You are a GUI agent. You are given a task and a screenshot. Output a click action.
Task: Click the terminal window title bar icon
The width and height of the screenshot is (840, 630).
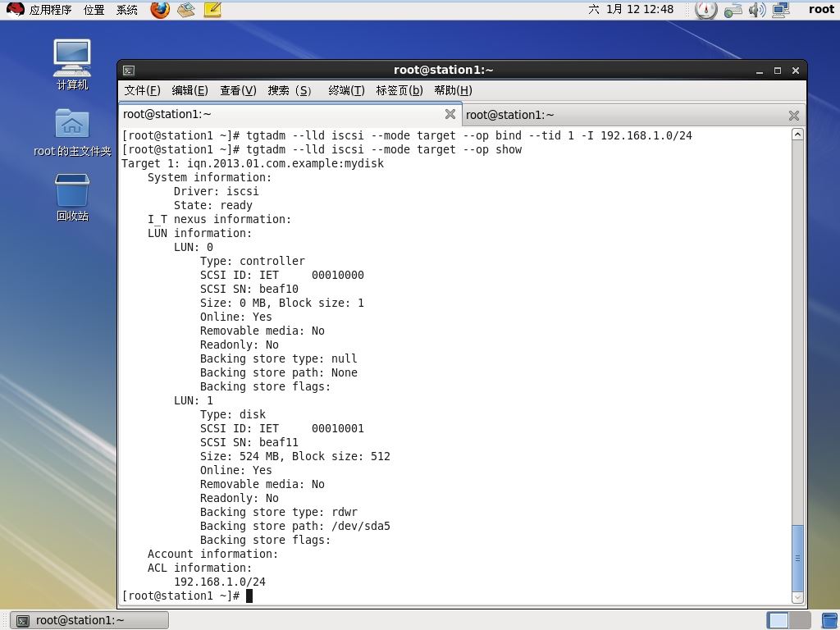click(129, 71)
